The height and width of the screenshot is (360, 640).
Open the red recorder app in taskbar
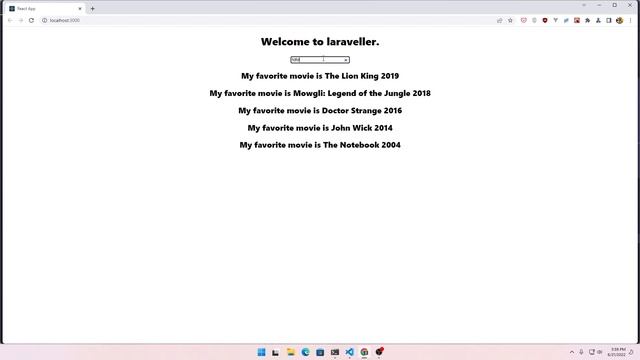coord(379,351)
